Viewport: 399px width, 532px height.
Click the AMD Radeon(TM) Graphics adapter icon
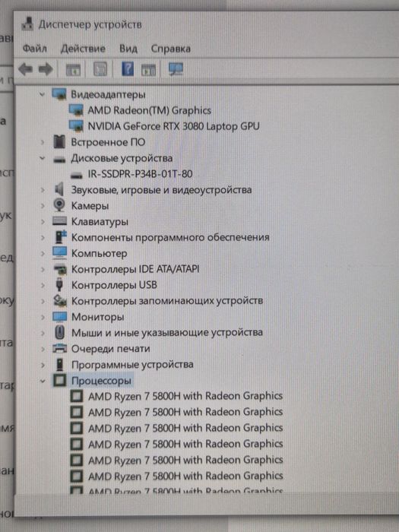click(x=76, y=110)
